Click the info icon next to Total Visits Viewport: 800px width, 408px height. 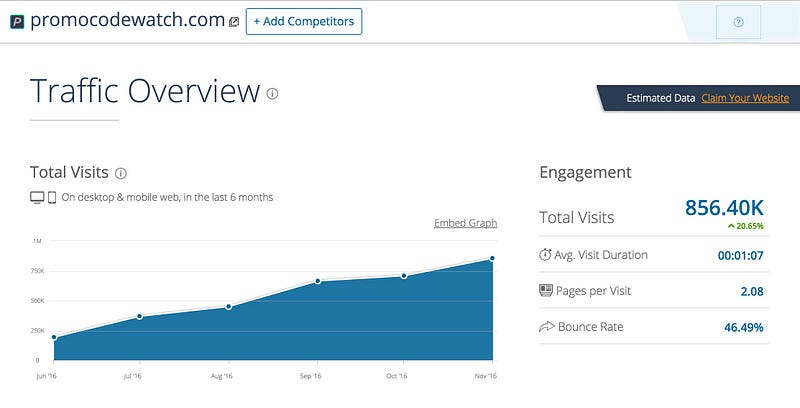pos(121,173)
